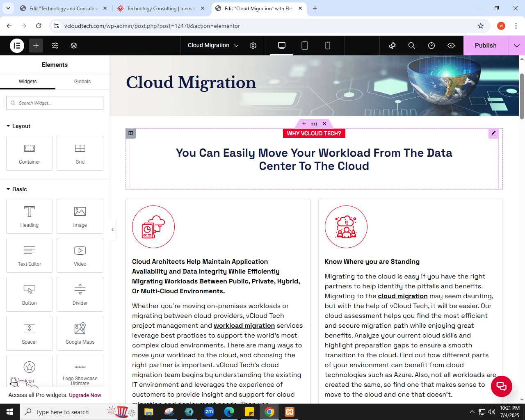Select the Spacer widget
This screenshot has height=420, width=525.
click(29, 333)
